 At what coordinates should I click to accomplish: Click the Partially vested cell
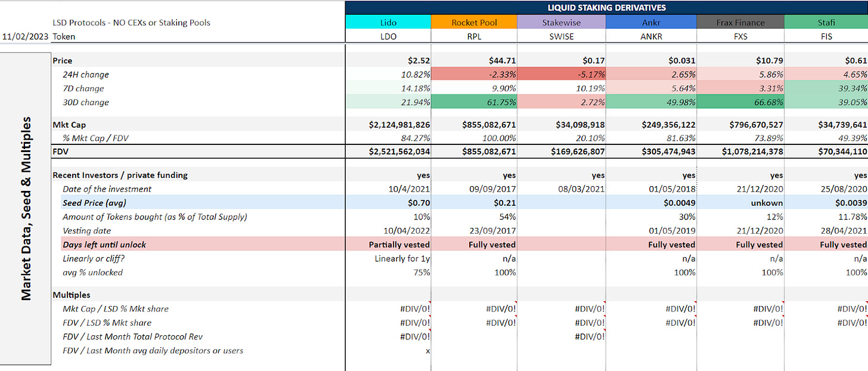click(x=388, y=245)
